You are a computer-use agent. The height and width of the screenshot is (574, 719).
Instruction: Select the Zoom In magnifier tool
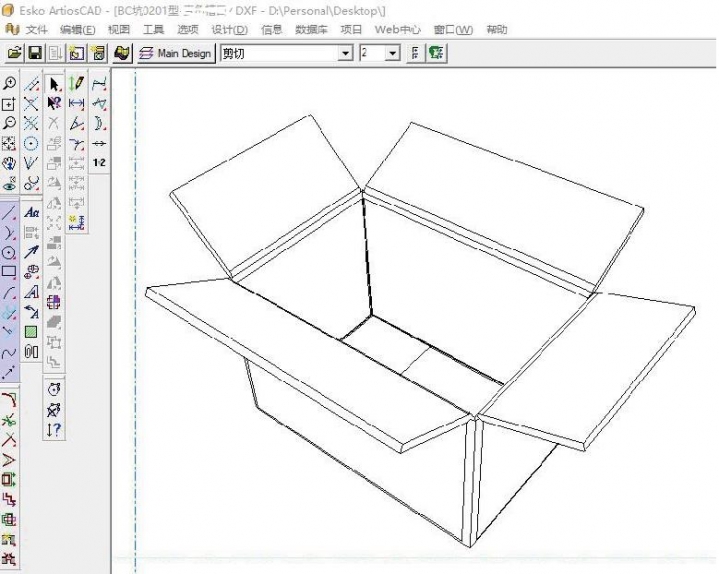click(x=10, y=84)
